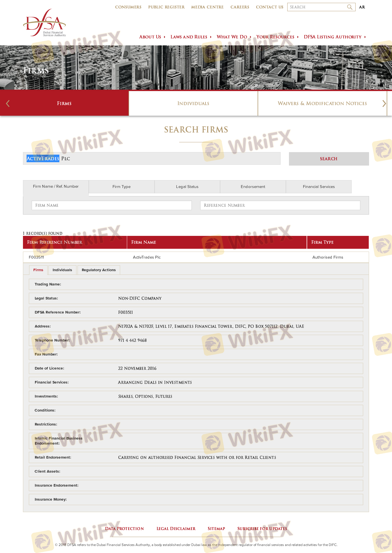Switch language to AR
This screenshot has height=553, width=392.
tap(362, 7)
